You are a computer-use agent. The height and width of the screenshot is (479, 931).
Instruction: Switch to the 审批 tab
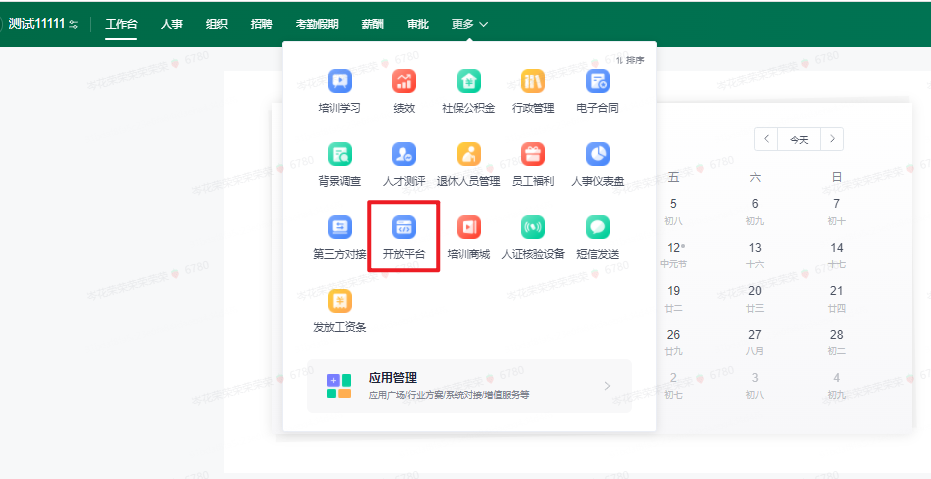[x=417, y=24]
